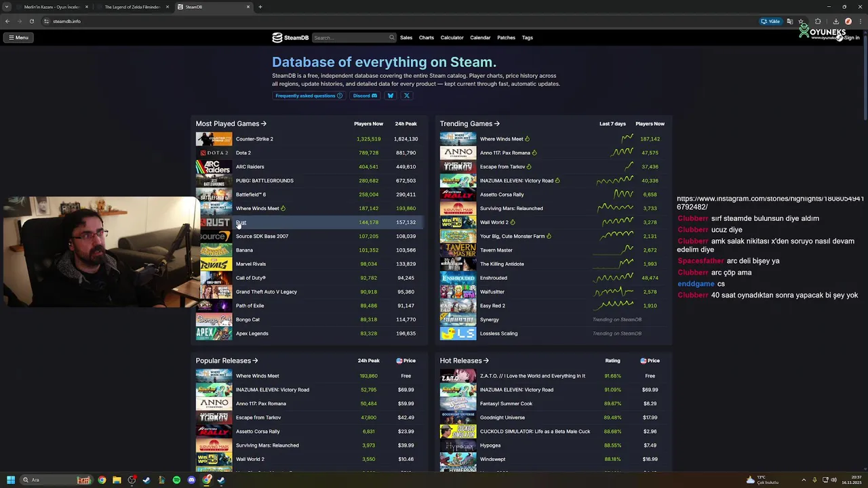868x488 pixels.
Task: Click Counter-Strike 2 players now value 1,325,519
Action: (x=369, y=139)
